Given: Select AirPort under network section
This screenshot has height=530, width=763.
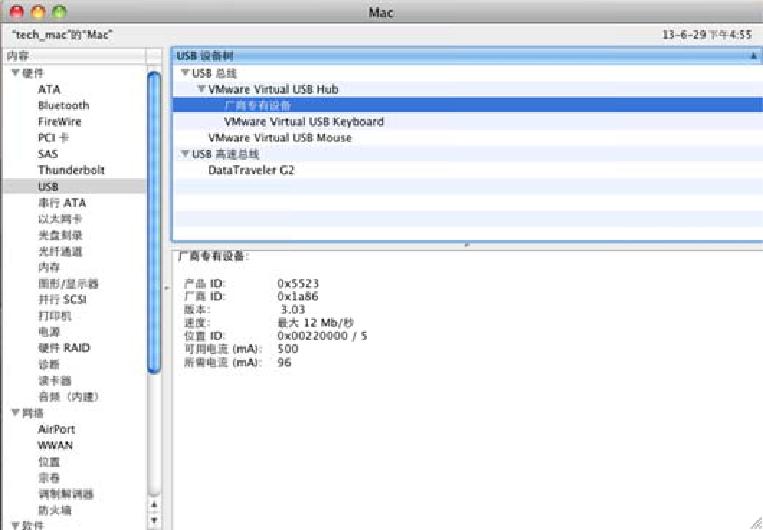Looking at the screenshot, I should [x=56, y=429].
